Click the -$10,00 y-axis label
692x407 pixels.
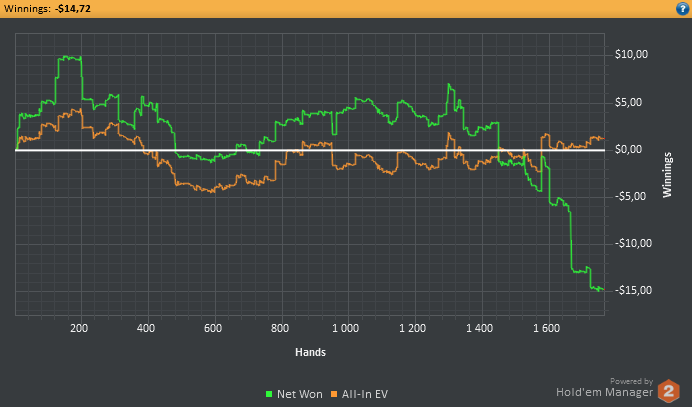[633, 243]
